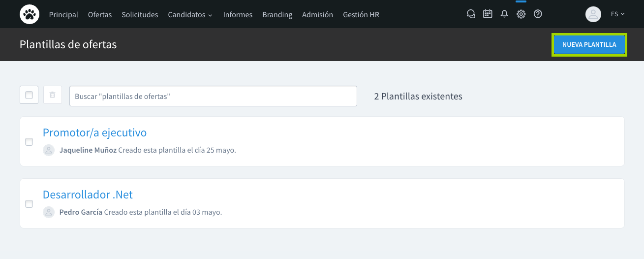This screenshot has height=259, width=644.
Task: Open the ES language dropdown
Action: [x=617, y=14]
